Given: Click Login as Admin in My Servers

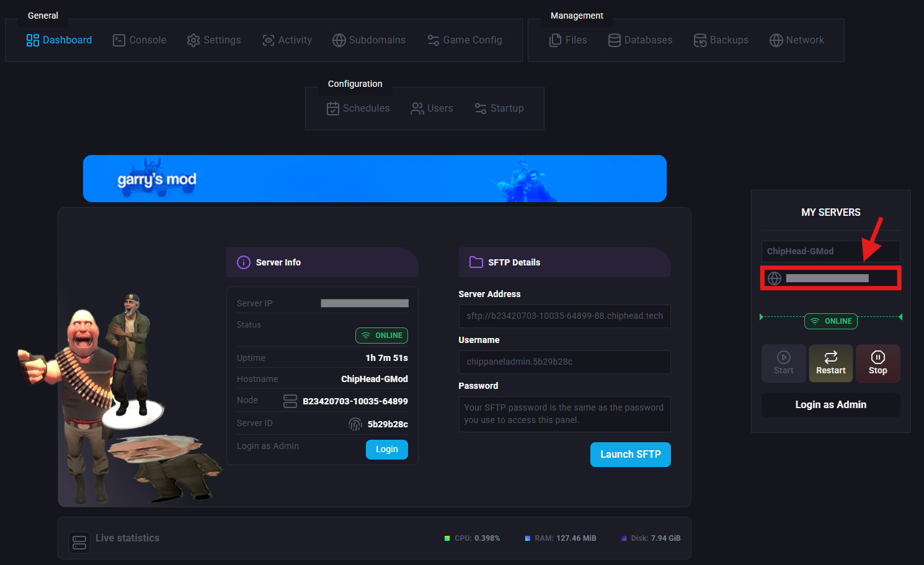Looking at the screenshot, I should 831,405.
